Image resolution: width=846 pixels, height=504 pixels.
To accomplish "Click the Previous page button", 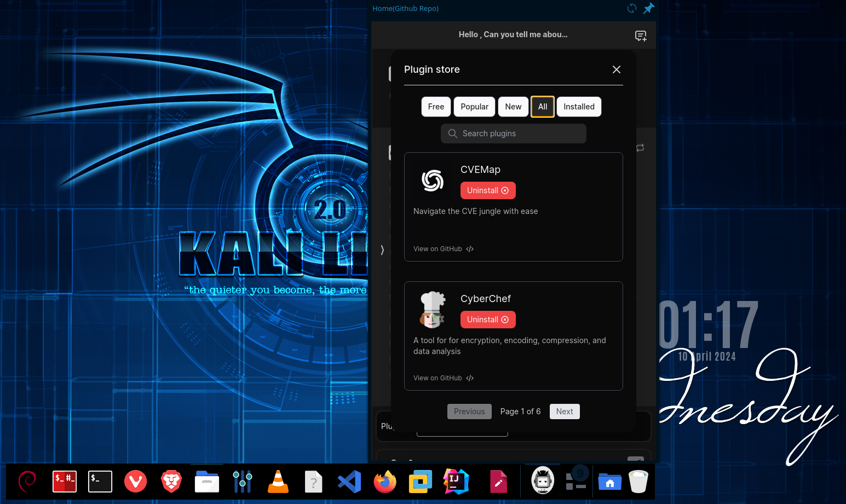I will (469, 412).
